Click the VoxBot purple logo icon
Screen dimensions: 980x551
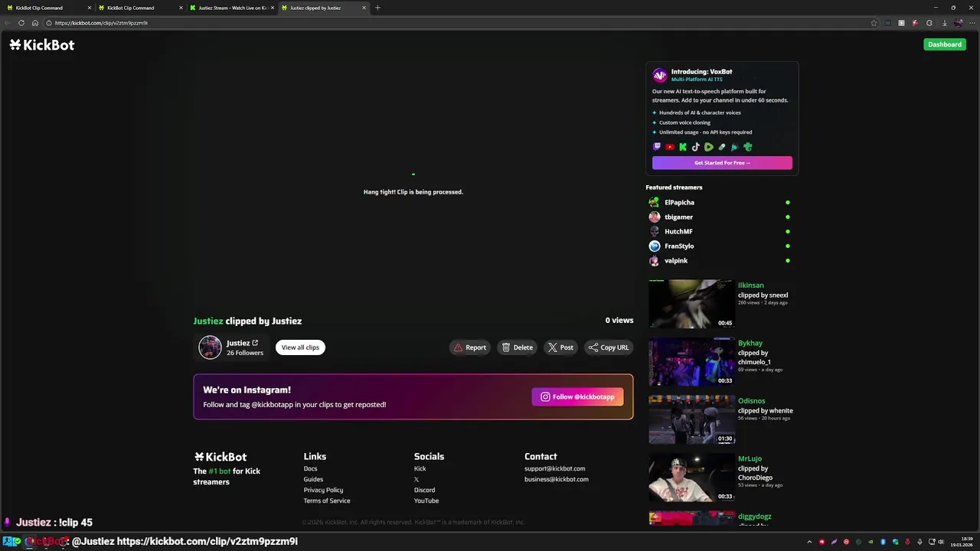point(660,75)
